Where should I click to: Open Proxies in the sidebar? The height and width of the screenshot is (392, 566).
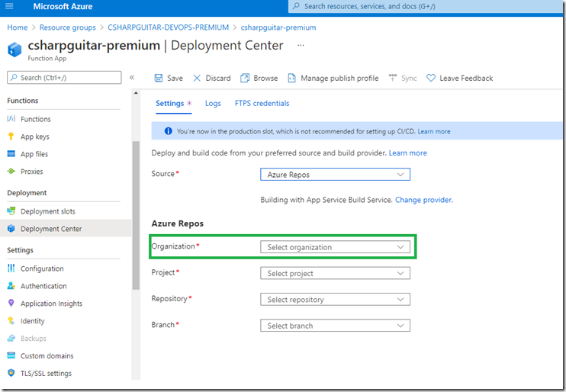point(32,172)
